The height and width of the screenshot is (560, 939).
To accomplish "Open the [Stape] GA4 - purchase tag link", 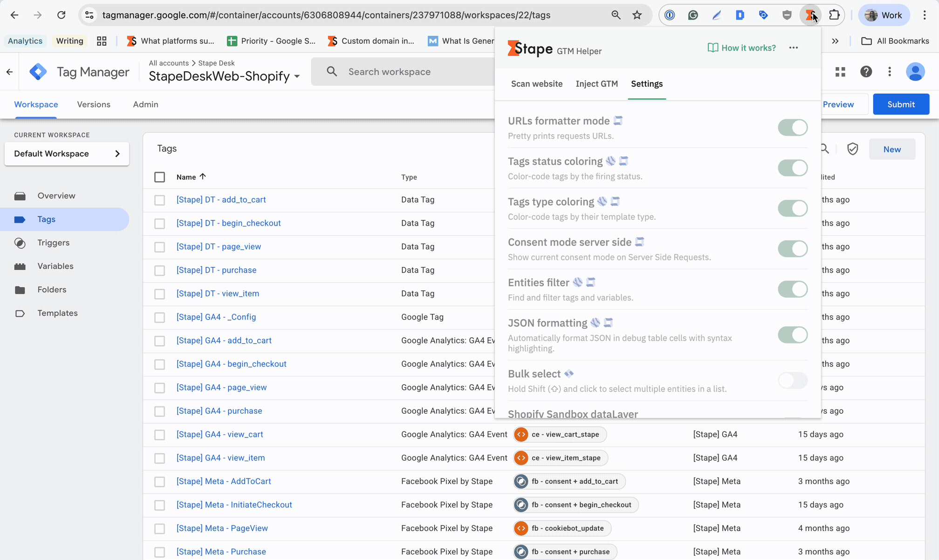I will pyautogui.click(x=219, y=410).
